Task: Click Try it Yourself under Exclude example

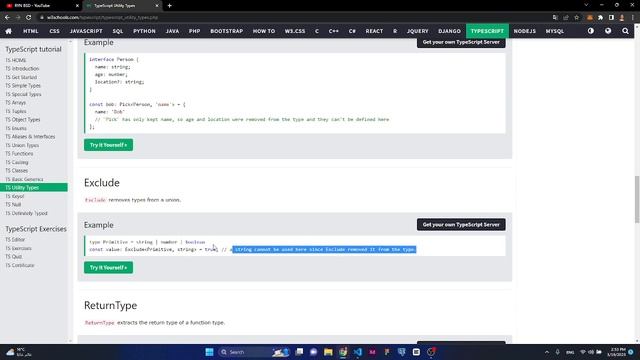Action: (x=108, y=267)
